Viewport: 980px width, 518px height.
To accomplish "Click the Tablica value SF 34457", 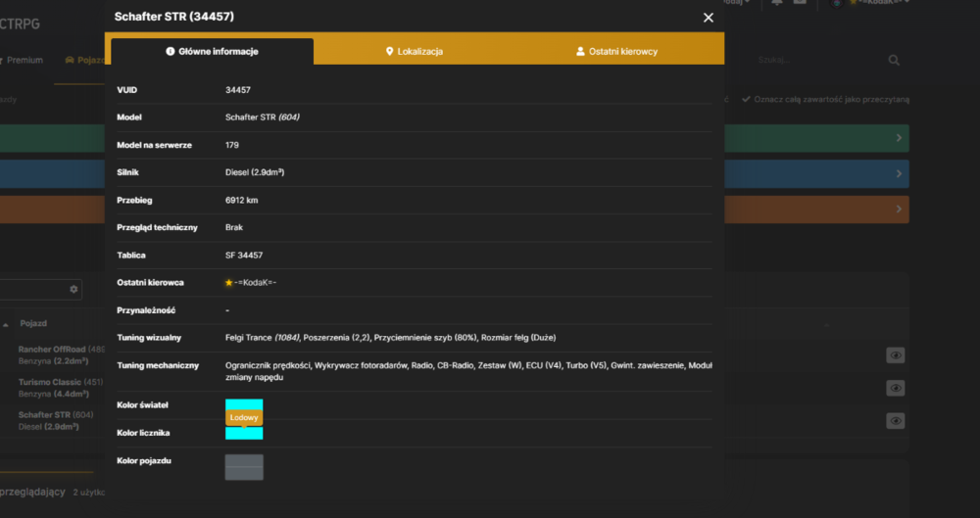I will coord(244,255).
